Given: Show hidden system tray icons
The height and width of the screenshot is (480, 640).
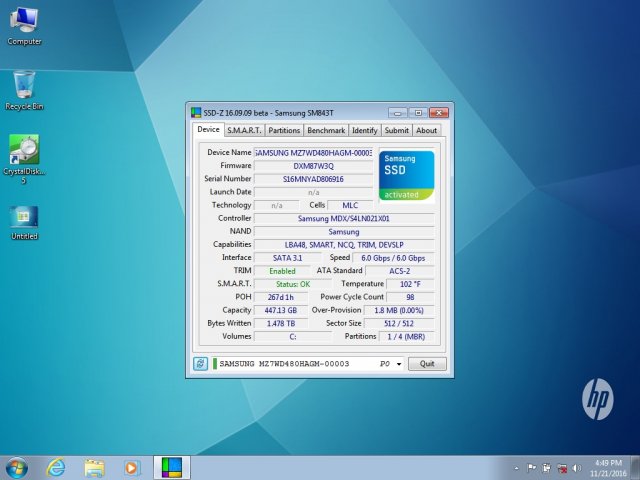Looking at the screenshot, I should [517, 467].
